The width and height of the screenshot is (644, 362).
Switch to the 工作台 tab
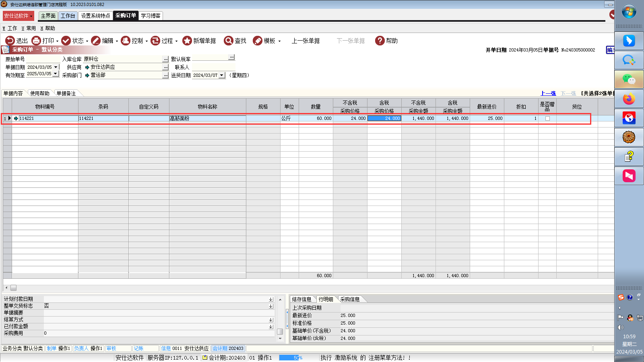click(68, 16)
